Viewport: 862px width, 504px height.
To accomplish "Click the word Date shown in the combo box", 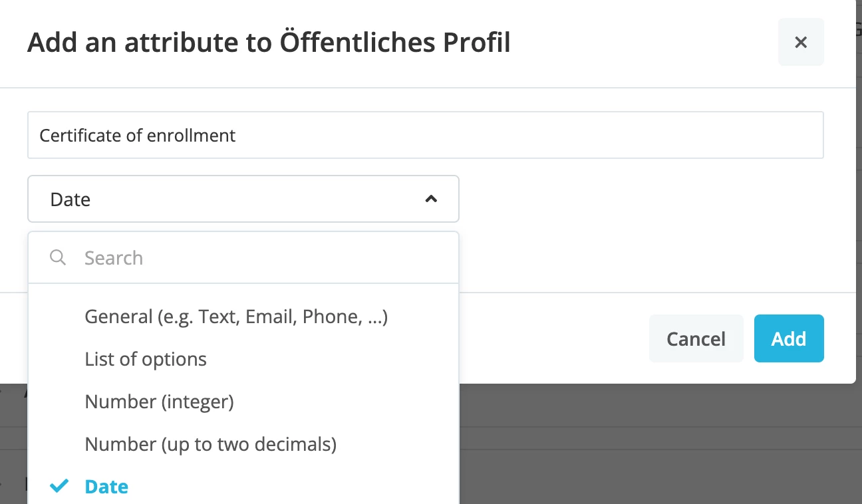I will [x=71, y=199].
